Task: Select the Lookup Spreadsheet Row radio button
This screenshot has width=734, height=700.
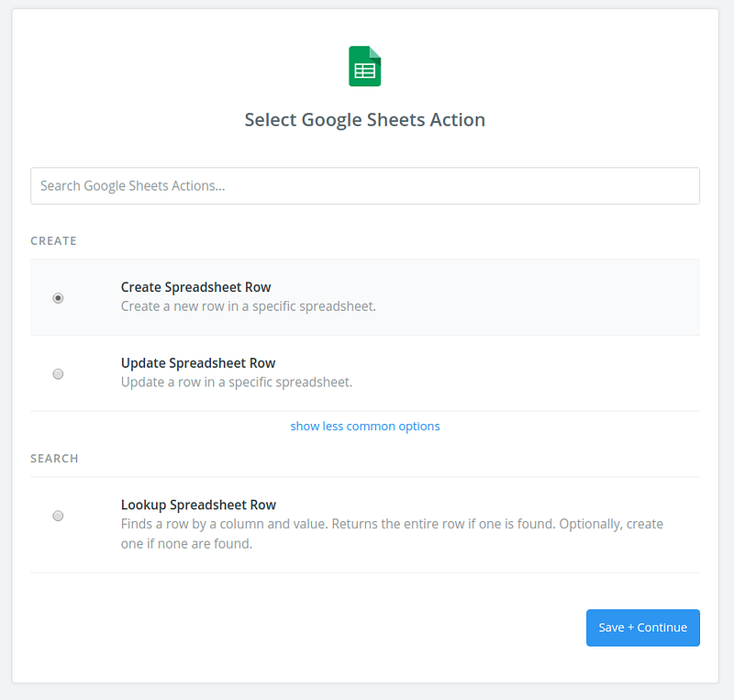Action: (x=59, y=516)
